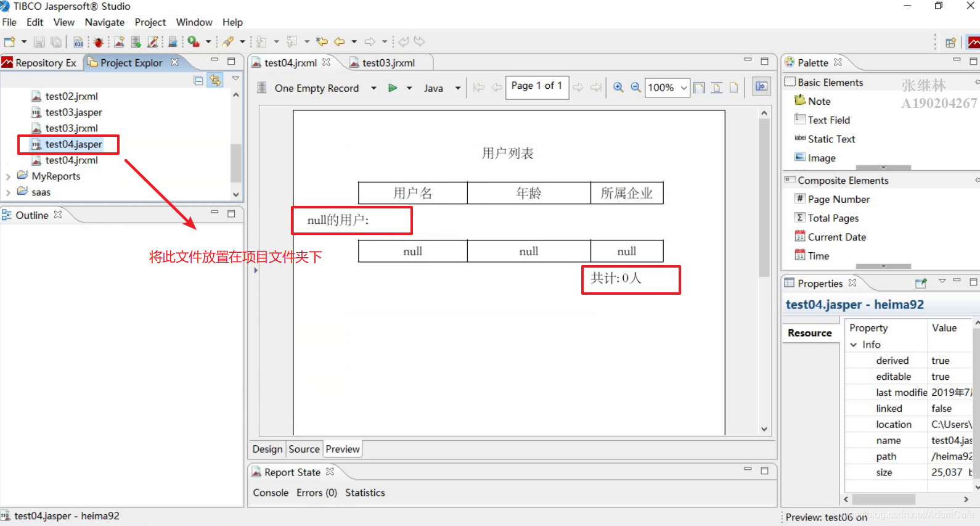980x526 pixels.
Task: Toggle Link with Editor in Project Explorer
Action: coord(215,80)
